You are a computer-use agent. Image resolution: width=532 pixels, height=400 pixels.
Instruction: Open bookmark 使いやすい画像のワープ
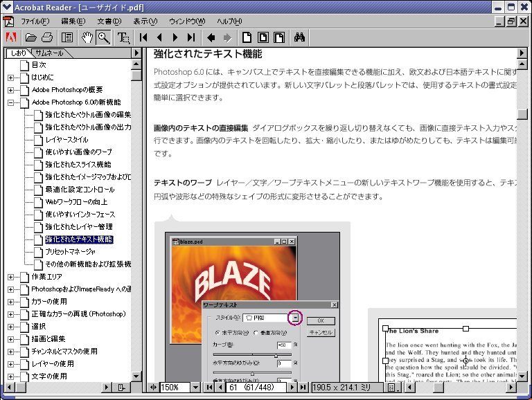79,152
